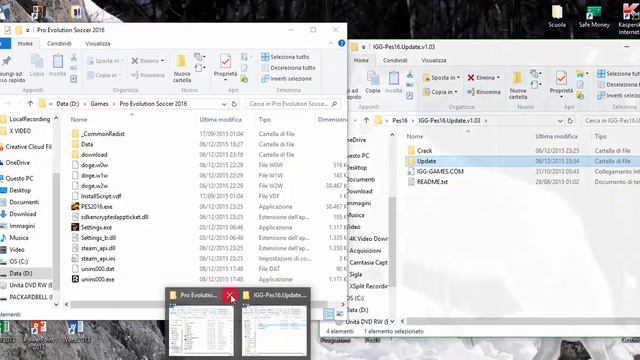Open Data (D:) in Pro Evolution navigation pane
The image size is (640, 360).
(20, 273)
